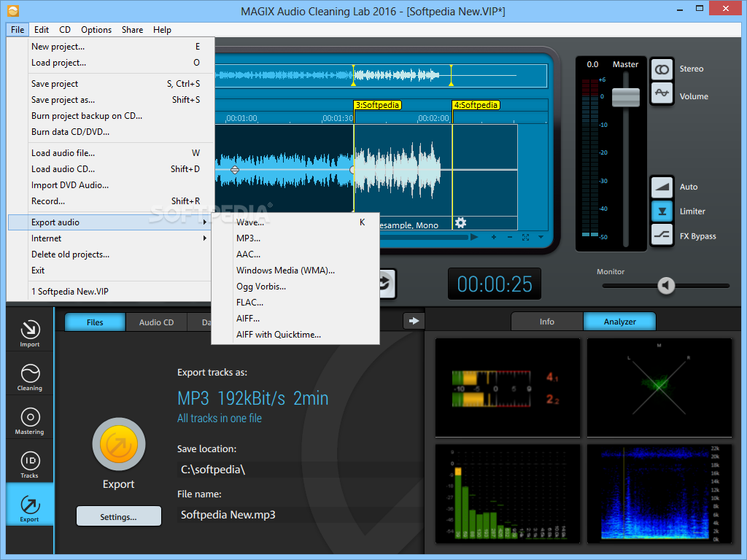Toggle the Stereo link icon

pos(662,69)
